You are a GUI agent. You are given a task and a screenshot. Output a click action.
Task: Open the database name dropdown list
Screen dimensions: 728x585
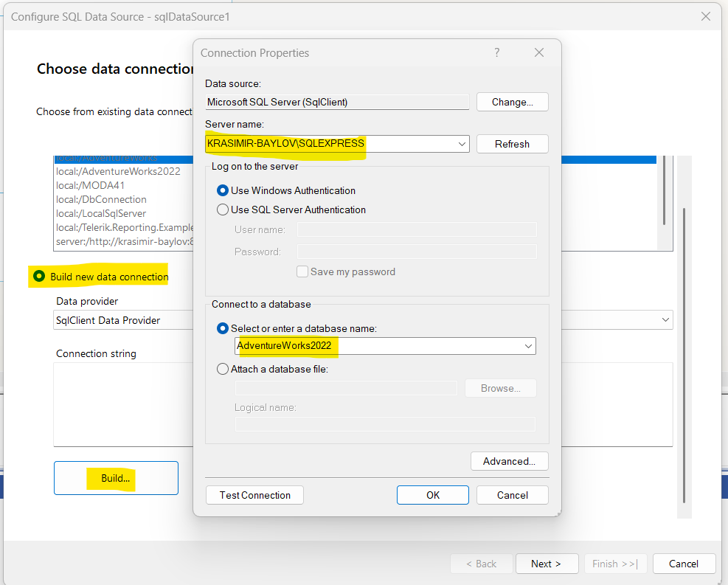pos(528,346)
